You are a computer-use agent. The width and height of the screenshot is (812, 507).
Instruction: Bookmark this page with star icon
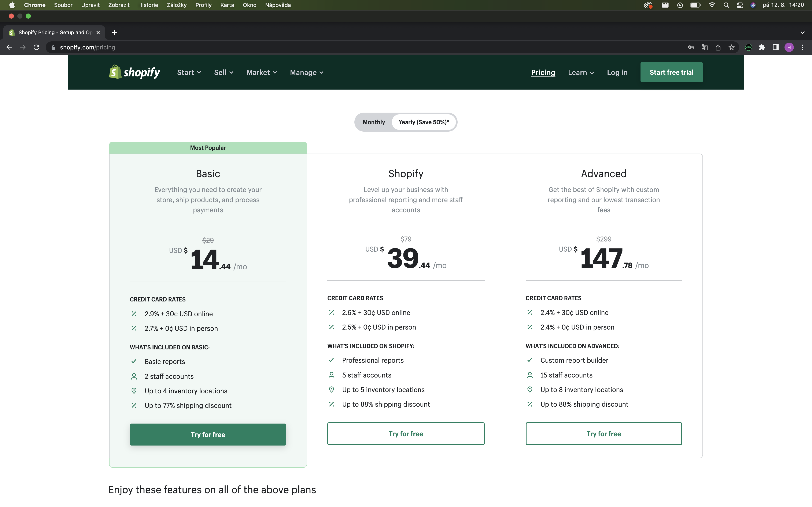[731, 47]
